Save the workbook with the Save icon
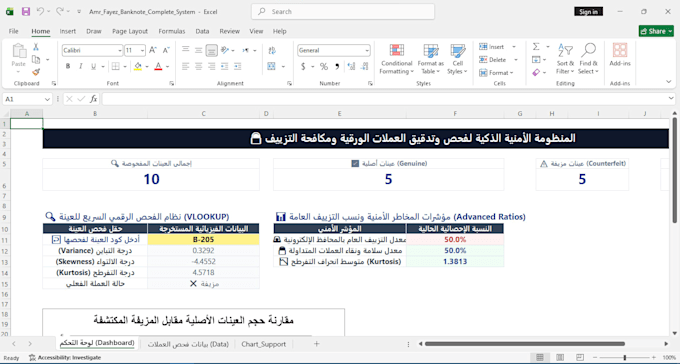This screenshot has height=364, width=680. [x=26, y=12]
